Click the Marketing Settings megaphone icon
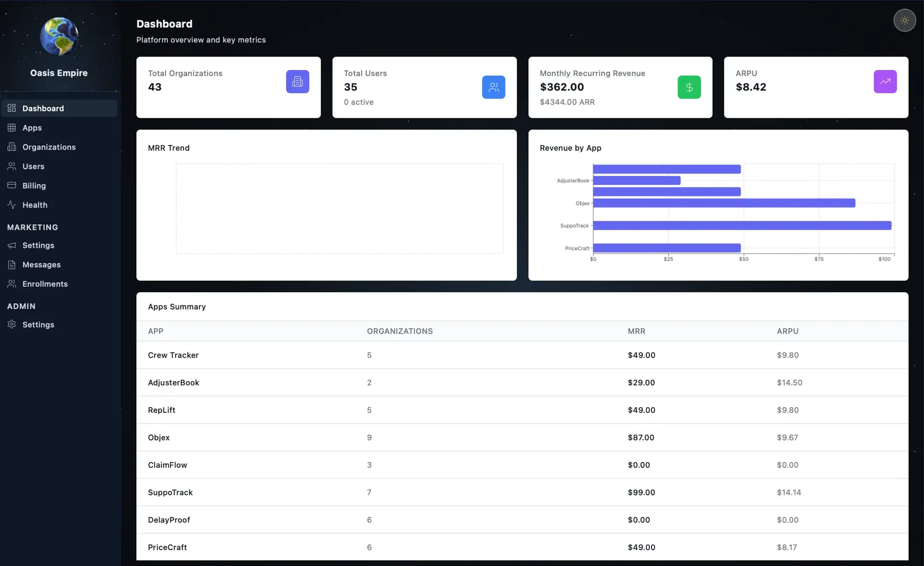The image size is (924, 566). [12, 245]
